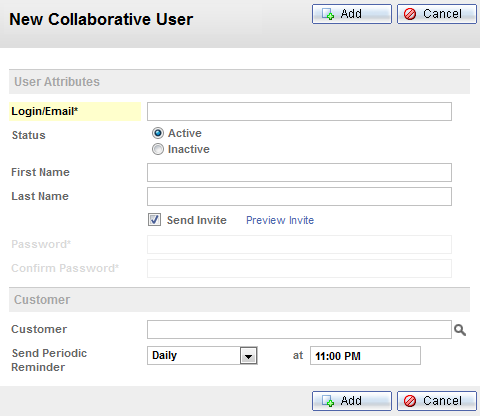Click the Password input field

pos(299,244)
